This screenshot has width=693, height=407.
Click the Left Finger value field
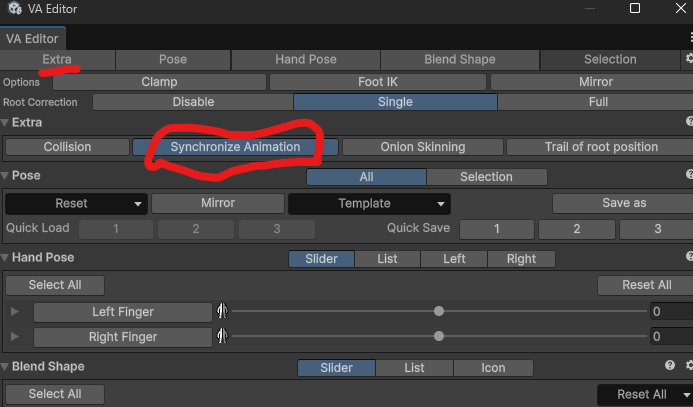click(671, 312)
